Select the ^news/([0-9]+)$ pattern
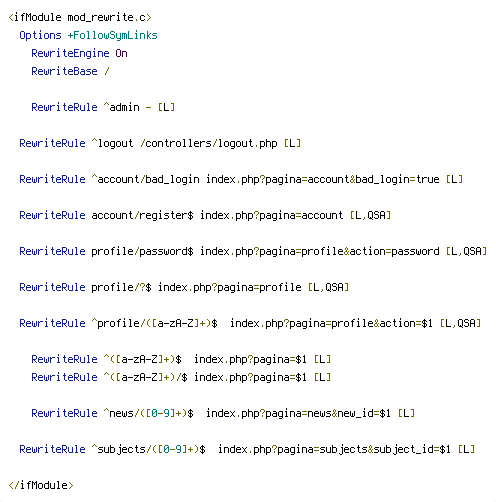 point(149,413)
